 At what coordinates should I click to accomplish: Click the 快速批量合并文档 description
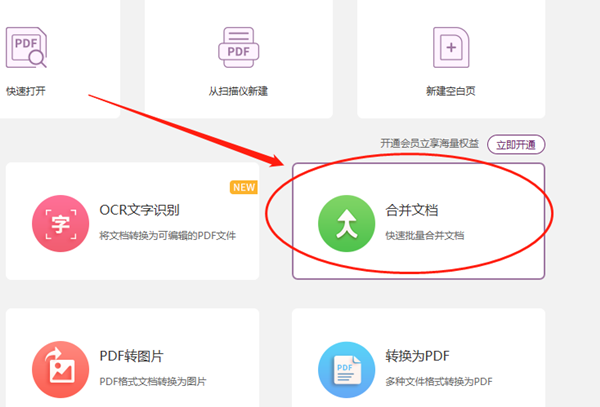[425, 236]
